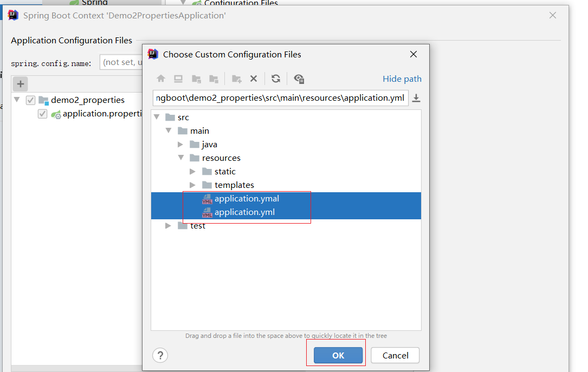The height and width of the screenshot is (372, 588).
Task: Click the help question mark button
Action: (x=160, y=355)
